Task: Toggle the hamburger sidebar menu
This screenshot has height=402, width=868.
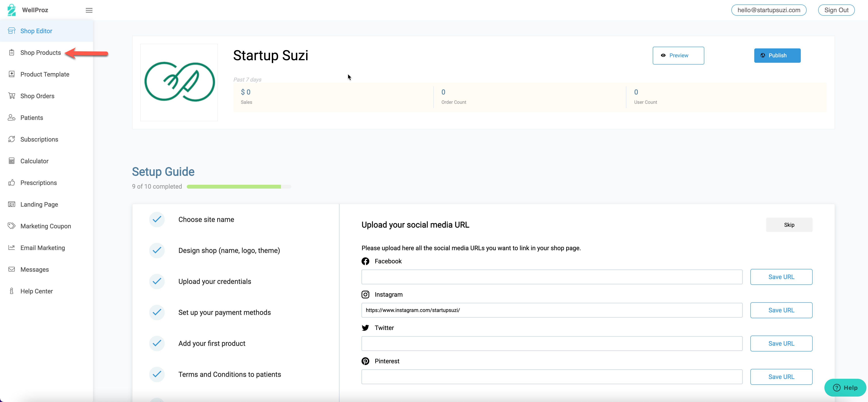Action: pyautogui.click(x=89, y=10)
